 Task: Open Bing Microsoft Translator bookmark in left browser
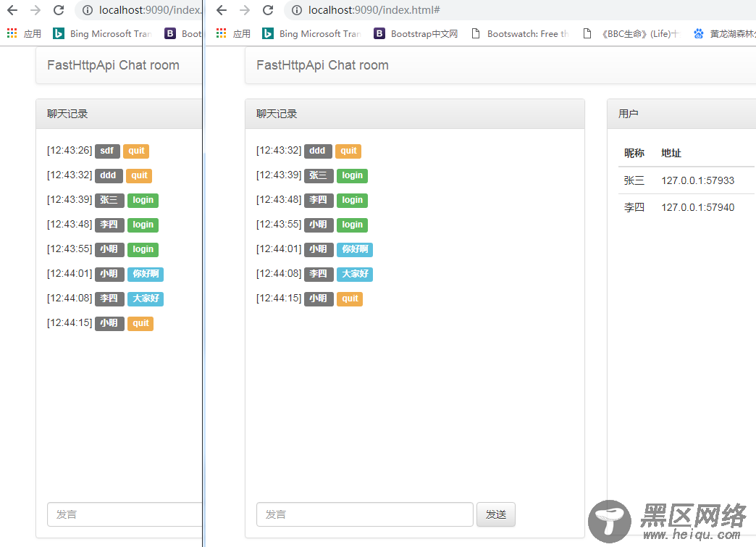coord(103,33)
